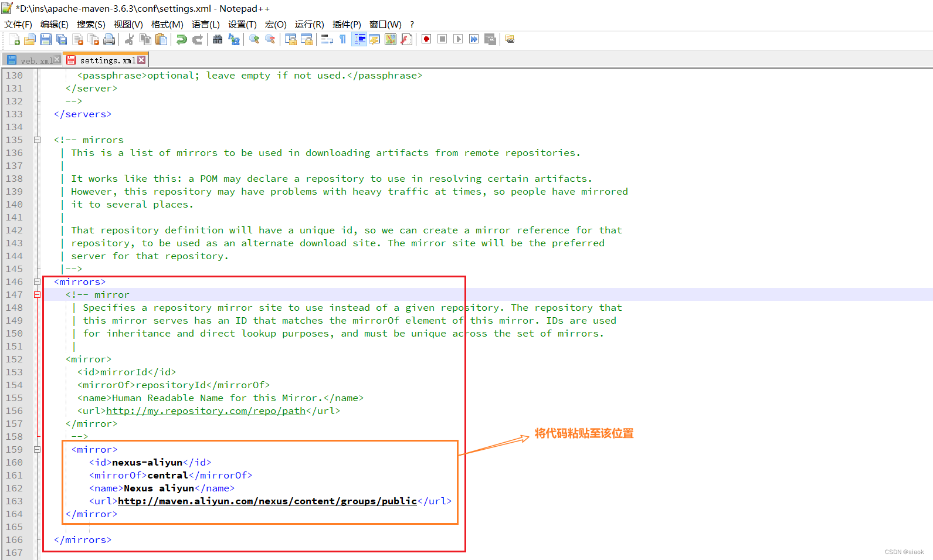
Task: Run macro multiple times icon
Action: (x=474, y=39)
